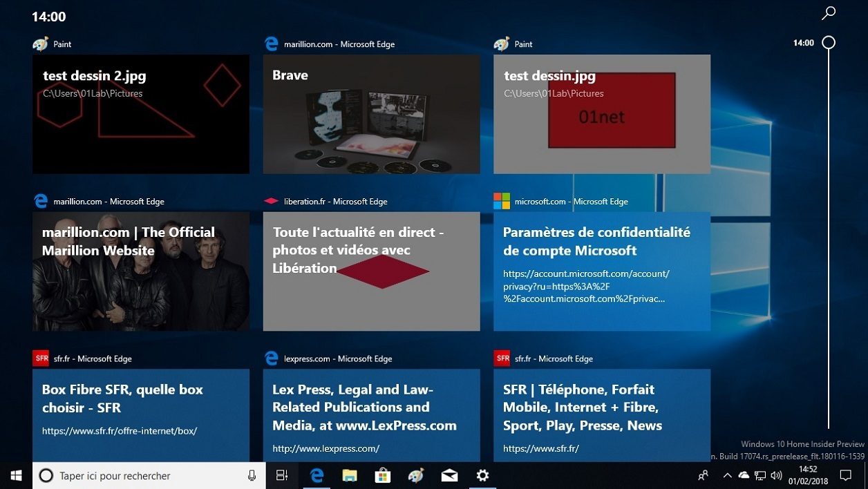Click the OneDrive cloud tray icon
Screen dimensions: 868x489
coord(744,475)
